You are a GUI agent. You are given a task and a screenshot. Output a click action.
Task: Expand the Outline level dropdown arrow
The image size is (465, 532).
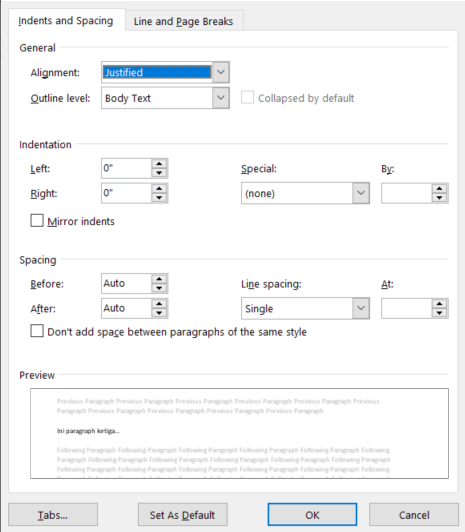[x=221, y=98]
